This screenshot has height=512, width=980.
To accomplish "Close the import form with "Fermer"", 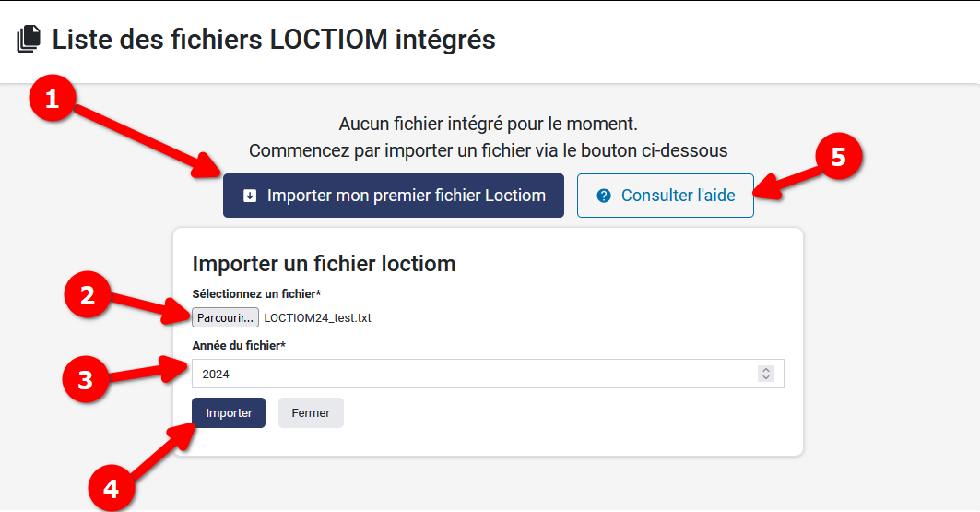I will (x=311, y=413).
